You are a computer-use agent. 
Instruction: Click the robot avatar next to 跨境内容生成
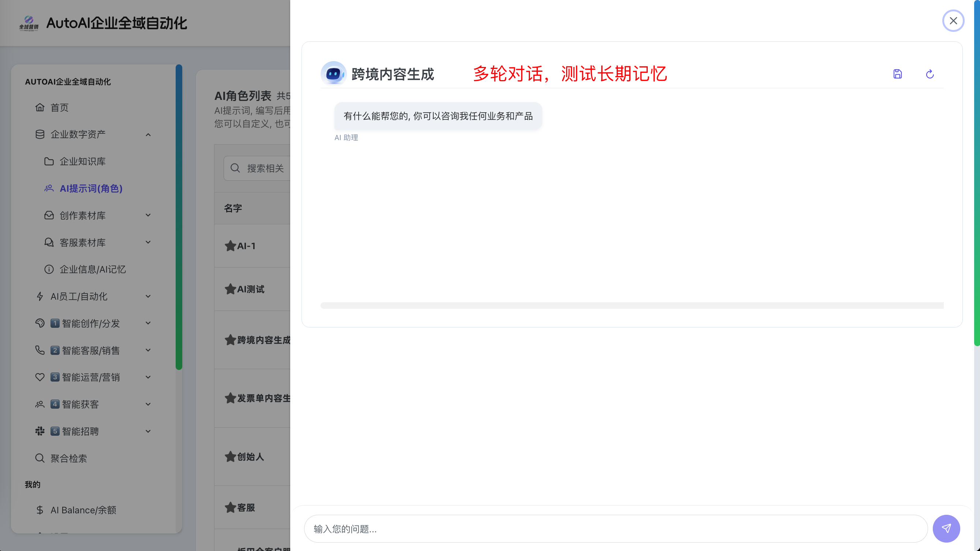[x=333, y=74]
